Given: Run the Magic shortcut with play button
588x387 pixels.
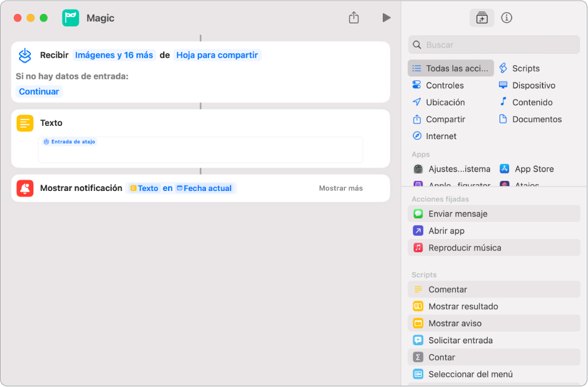Looking at the screenshot, I should click(x=387, y=18).
